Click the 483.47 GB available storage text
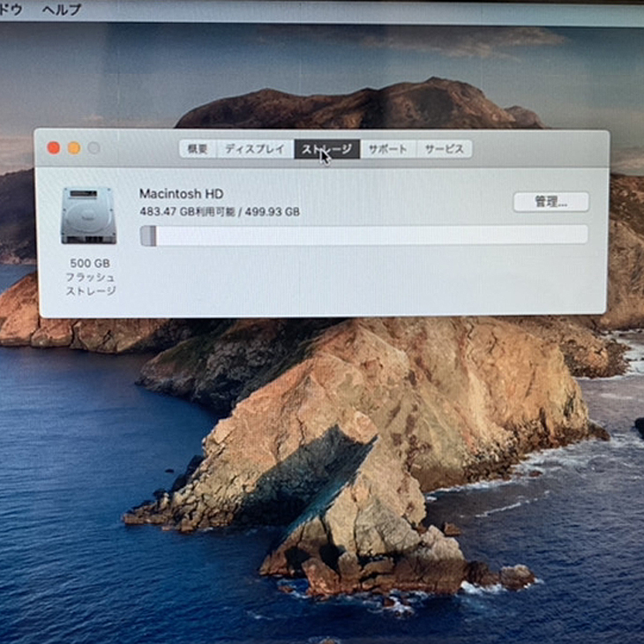The height and width of the screenshot is (644, 644). pyautogui.click(x=219, y=212)
